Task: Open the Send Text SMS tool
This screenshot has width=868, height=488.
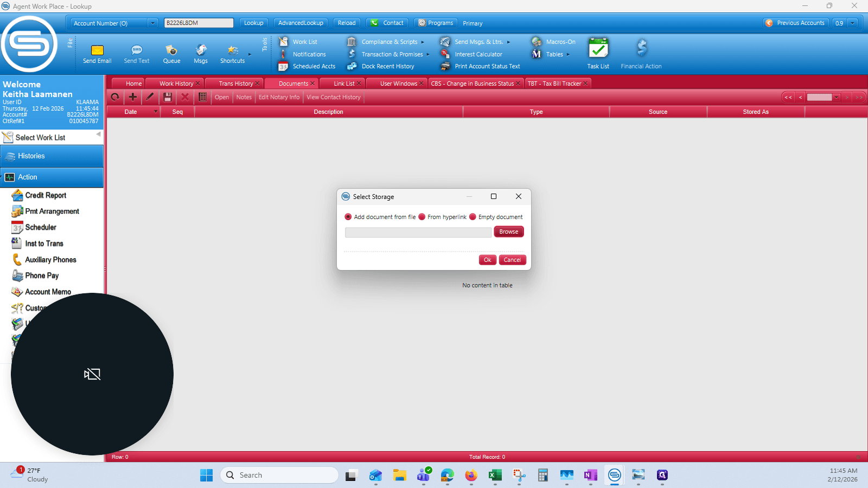Action: point(136,55)
